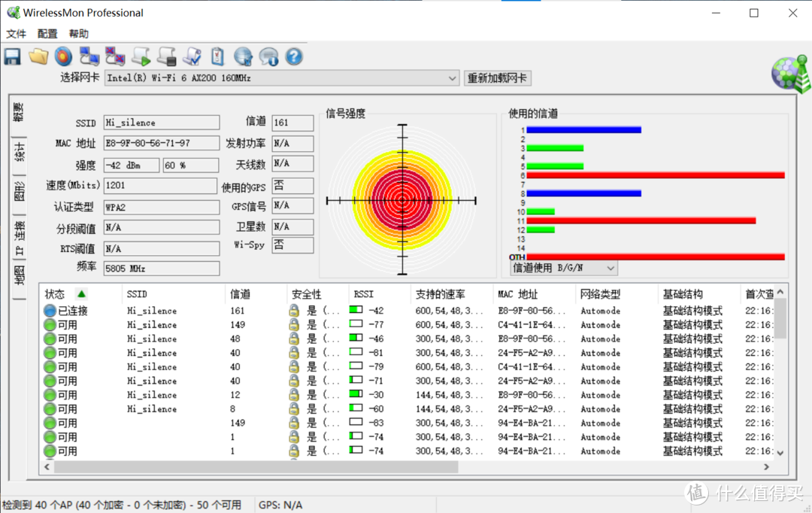Screen dimensions: 812x513
Task: Click the 频率 field showing 5805 MHz
Action: tap(162, 269)
